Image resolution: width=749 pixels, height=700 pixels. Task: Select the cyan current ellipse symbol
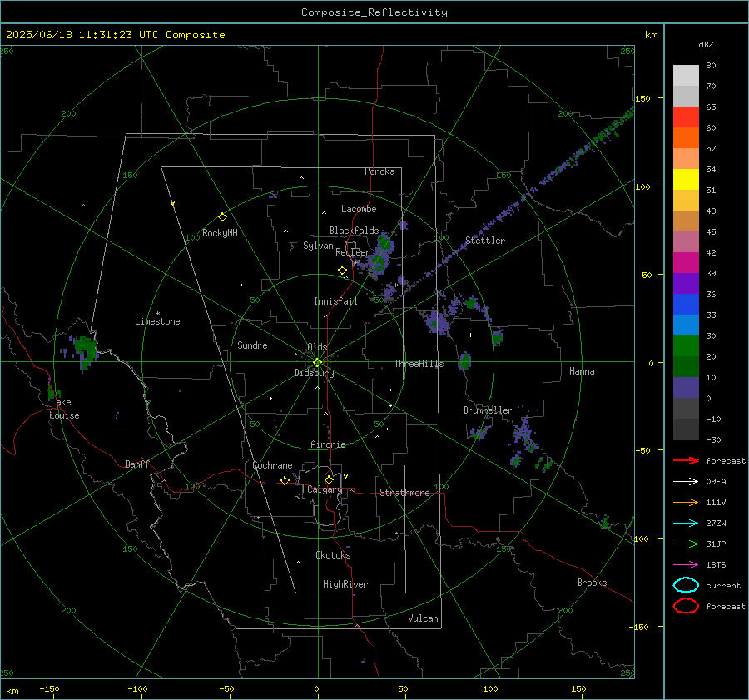point(686,585)
